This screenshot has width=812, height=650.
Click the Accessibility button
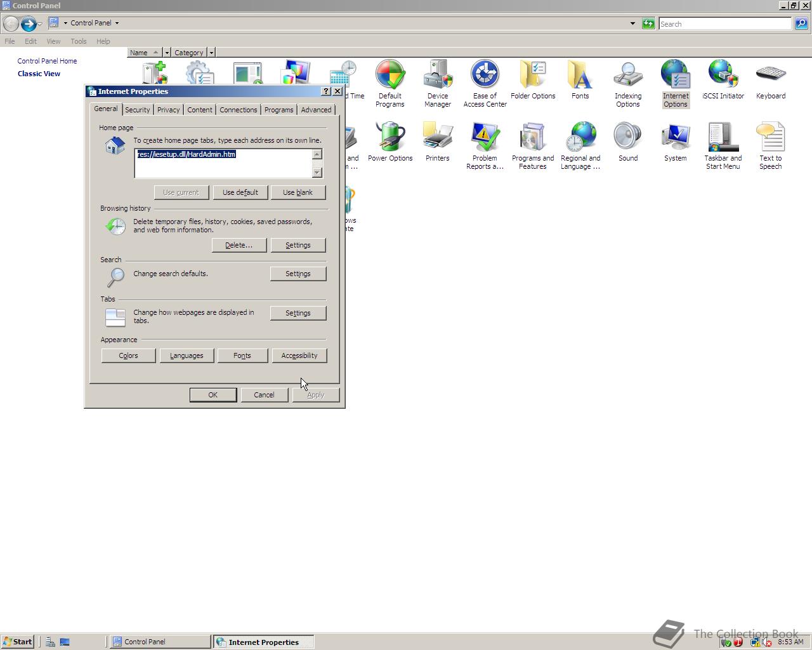pyautogui.click(x=299, y=355)
